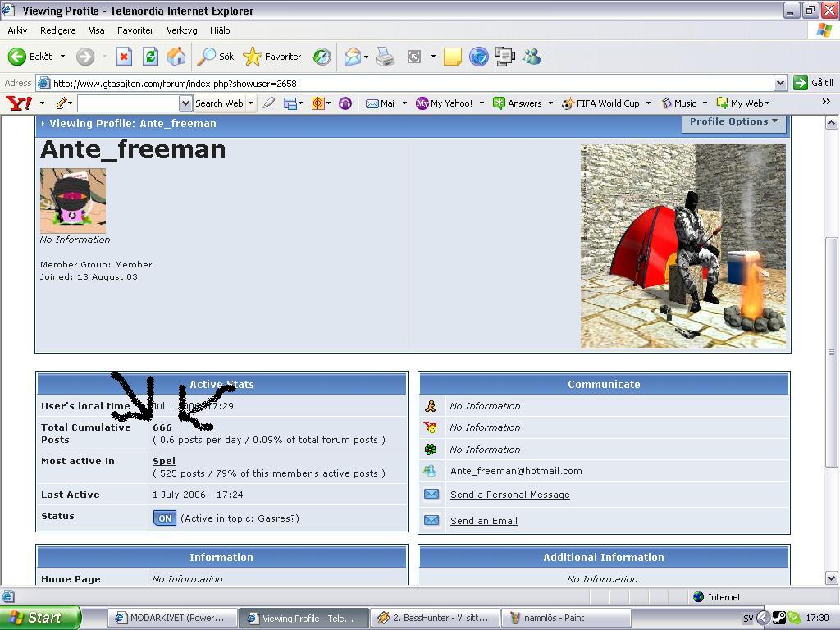Click the red Stop loading icon

pos(125,57)
